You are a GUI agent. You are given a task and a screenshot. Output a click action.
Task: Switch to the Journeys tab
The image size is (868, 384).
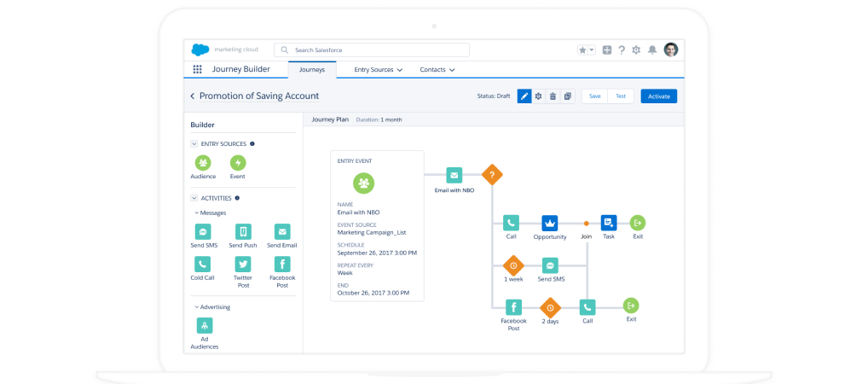tap(312, 70)
